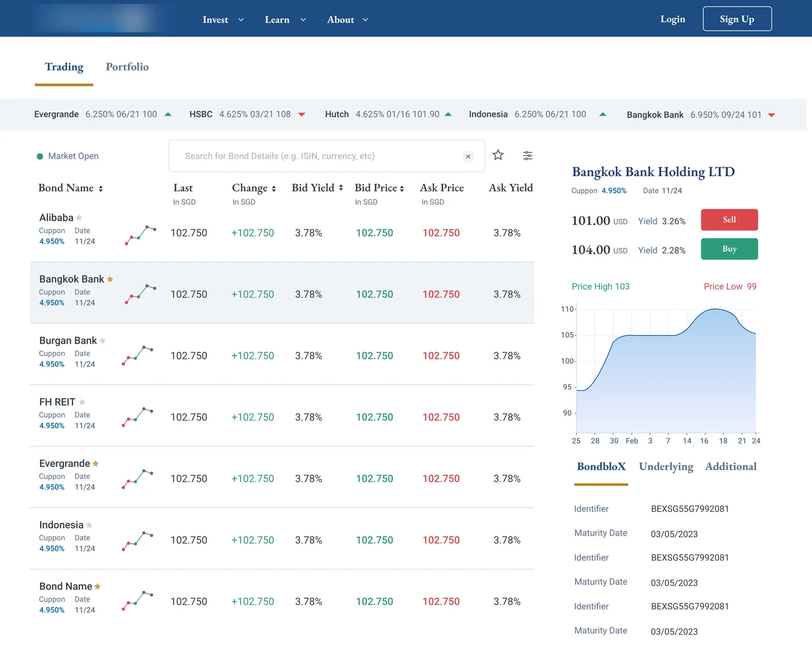Screen dimensions: 812x655
Task: Focus the bond details search field
Action: [x=327, y=156]
